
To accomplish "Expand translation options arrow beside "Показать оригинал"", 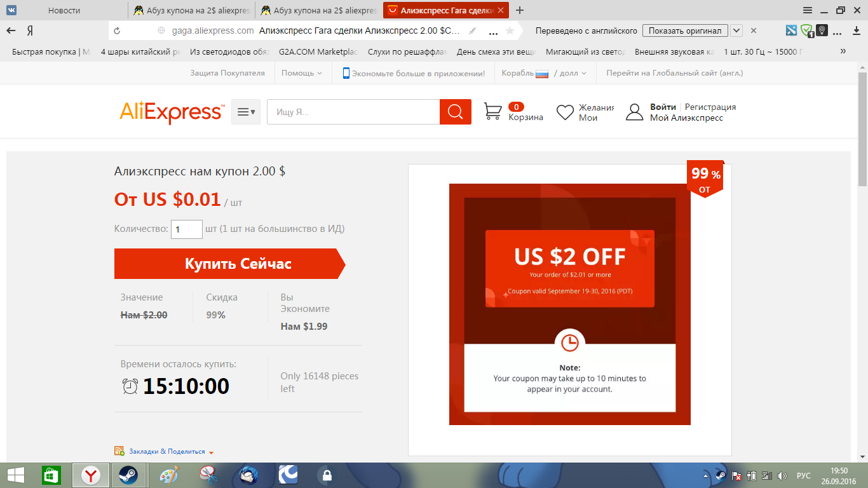I will point(736,30).
